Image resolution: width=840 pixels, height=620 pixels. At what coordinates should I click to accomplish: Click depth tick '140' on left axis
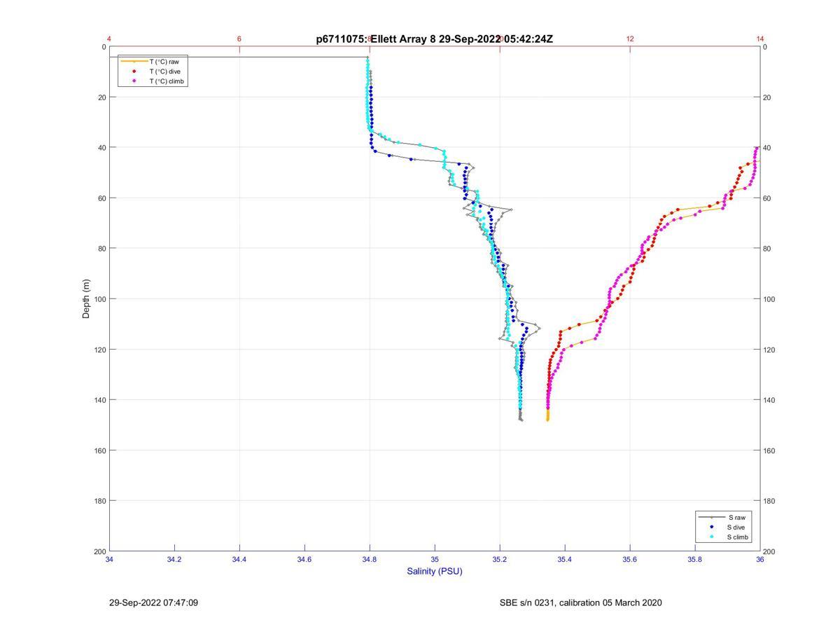[x=100, y=400]
